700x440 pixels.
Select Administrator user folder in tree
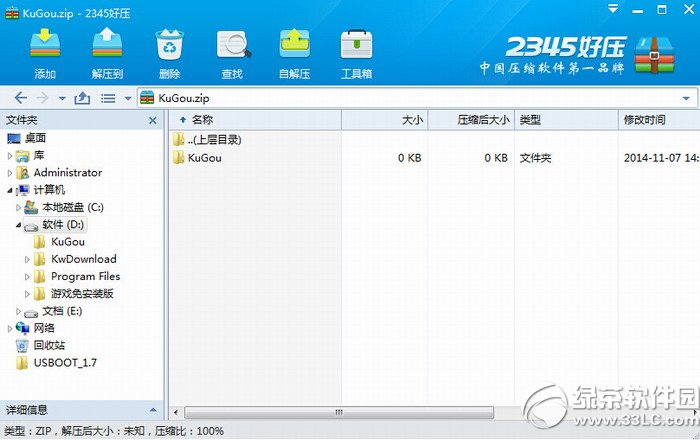(x=59, y=173)
